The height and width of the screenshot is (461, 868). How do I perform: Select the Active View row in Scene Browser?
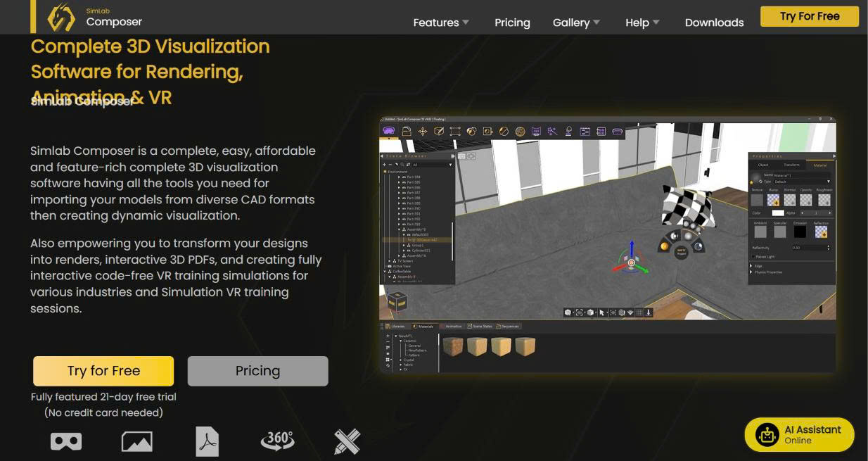tap(401, 266)
